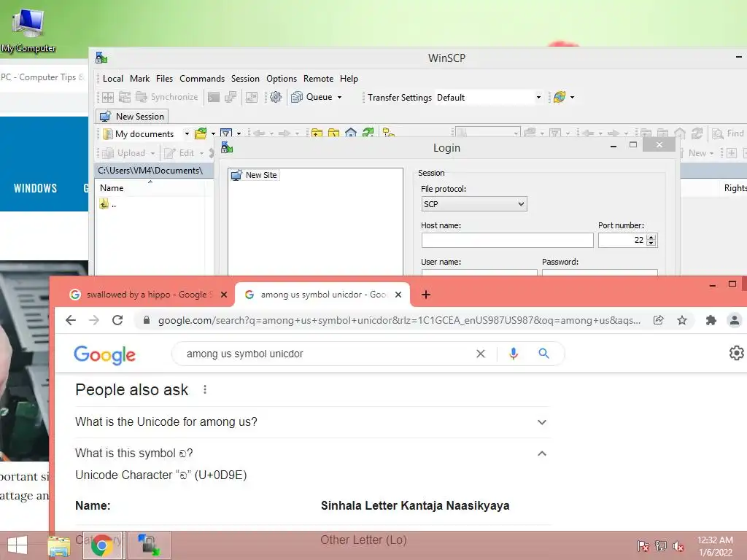The image size is (747, 560).
Task: Click the Find files button in WinSCP
Action: (x=728, y=134)
